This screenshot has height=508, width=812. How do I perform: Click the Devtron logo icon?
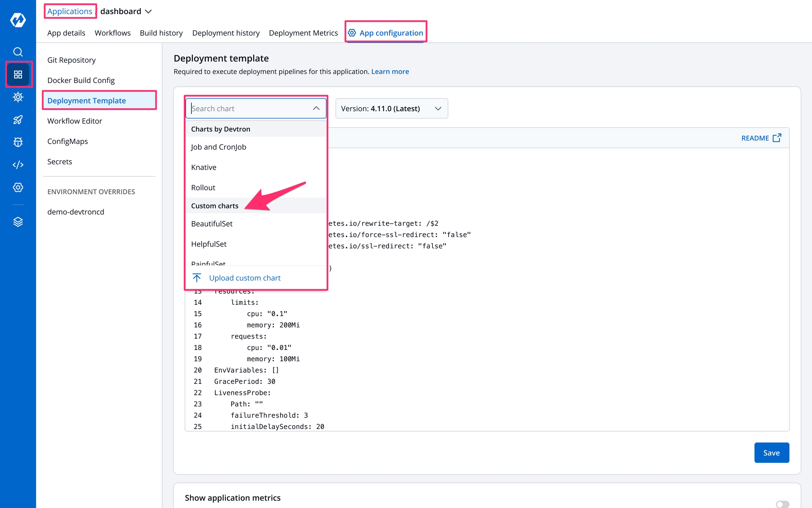pos(18,20)
